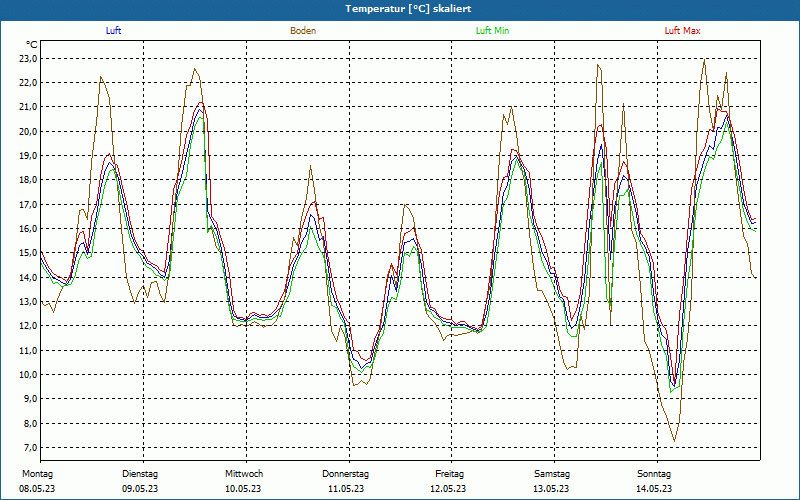The height and width of the screenshot is (500, 800).
Task: Click the '16,0' y-axis value
Action: click(x=28, y=229)
